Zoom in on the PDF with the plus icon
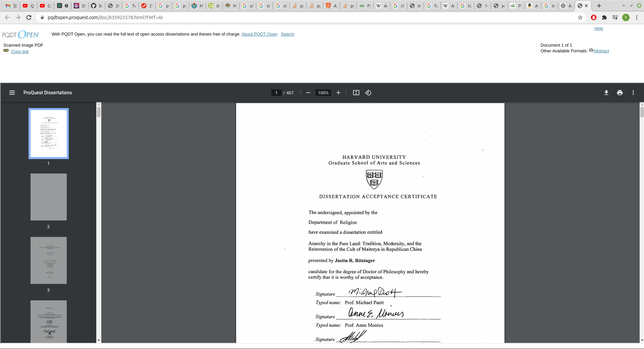 pyautogui.click(x=338, y=93)
